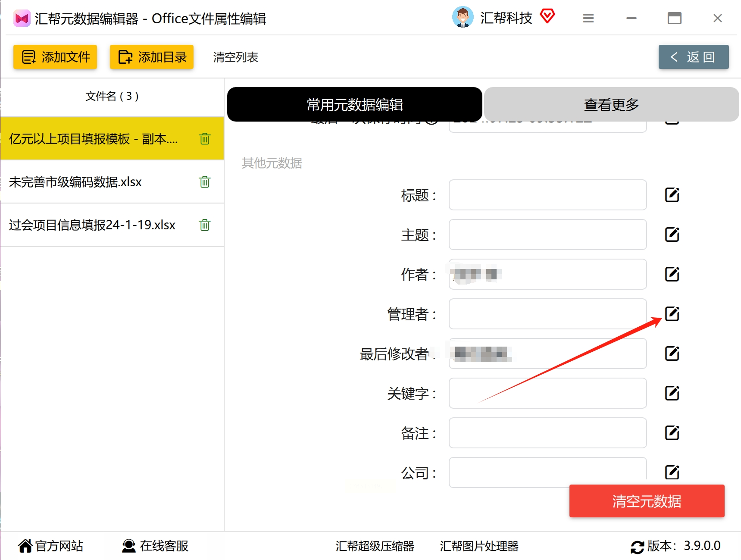Viewport: 741px width, 560px height.
Task: Click the 添加文件 button
Action: [x=55, y=57]
